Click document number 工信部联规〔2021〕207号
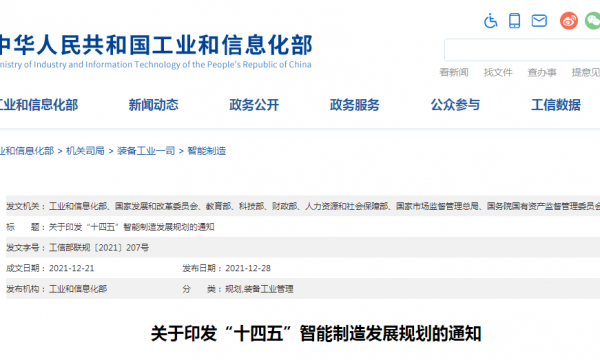This screenshot has height=360, width=600. pos(99,248)
